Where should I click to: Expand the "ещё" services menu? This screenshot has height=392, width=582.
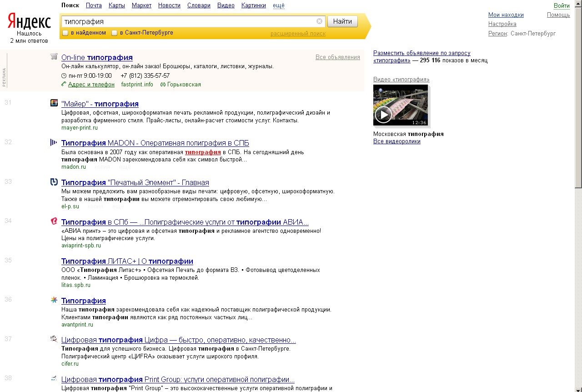click(279, 5)
